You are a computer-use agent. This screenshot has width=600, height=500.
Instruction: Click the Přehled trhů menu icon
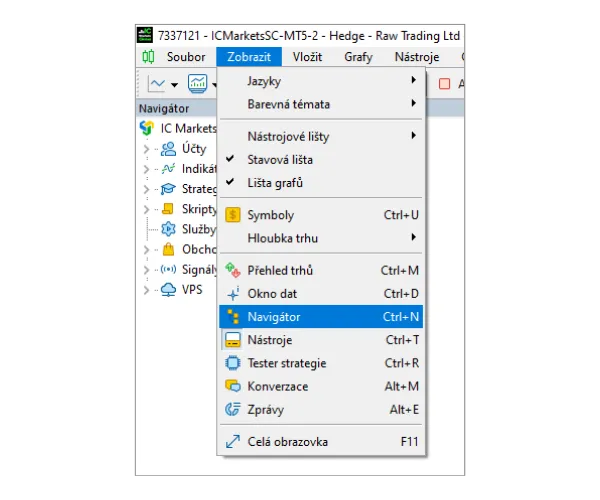[x=233, y=270]
